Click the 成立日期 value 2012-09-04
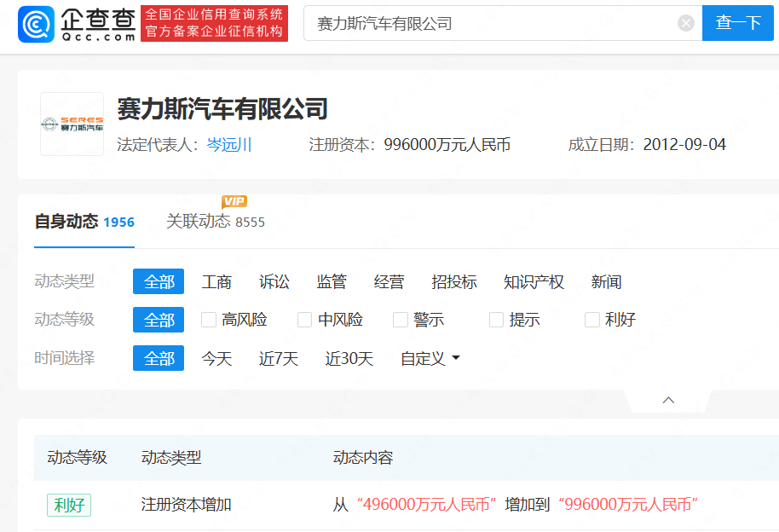Screen dimensions: 779x532 (684, 145)
